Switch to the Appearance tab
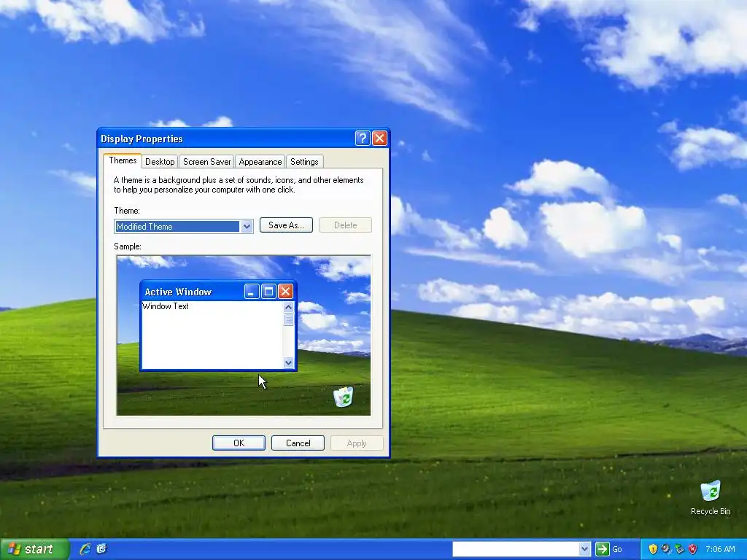Viewport: 747px width, 560px height. [x=260, y=162]
